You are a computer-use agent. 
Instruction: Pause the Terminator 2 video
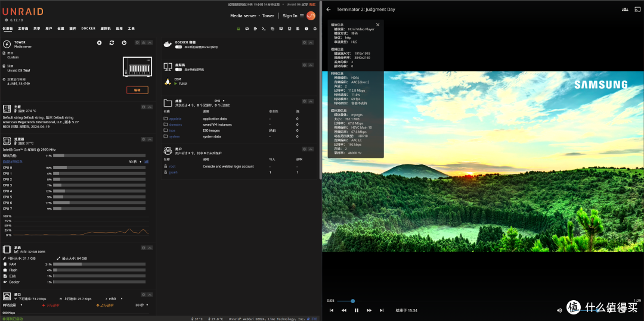[357, 310]
